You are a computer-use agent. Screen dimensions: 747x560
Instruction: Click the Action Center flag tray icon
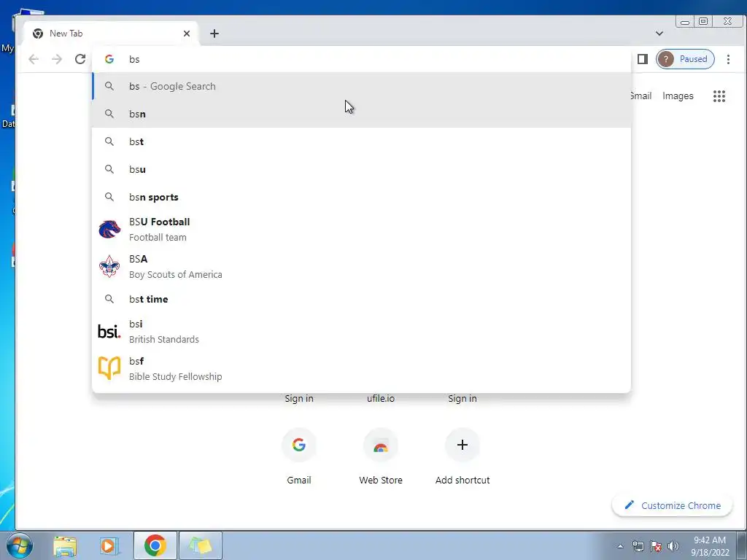[x=656, y=546]
